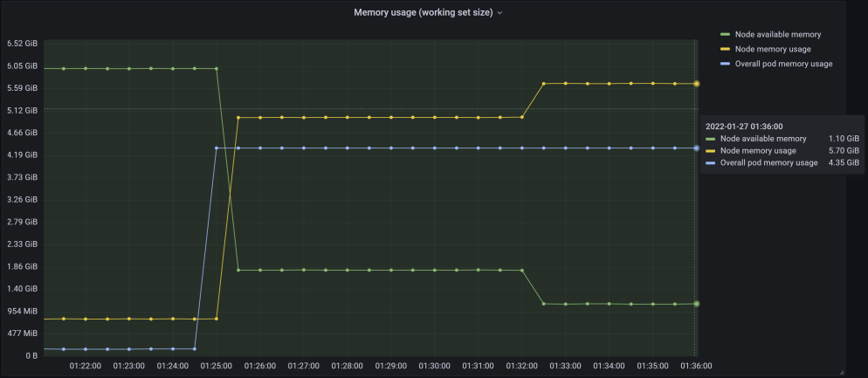Click the 01:36:00 time axis label

coord(696,366)
